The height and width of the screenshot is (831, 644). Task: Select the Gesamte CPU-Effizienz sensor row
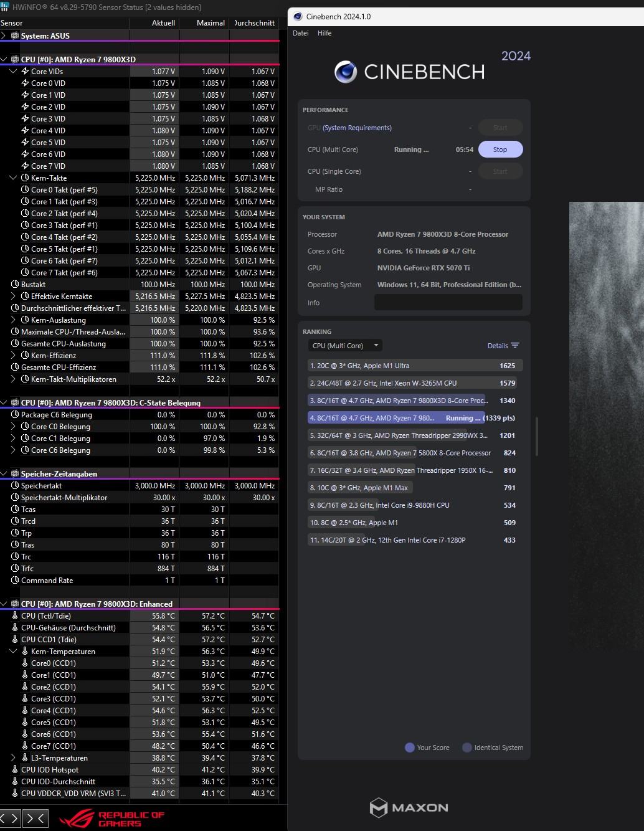[140, 368]
